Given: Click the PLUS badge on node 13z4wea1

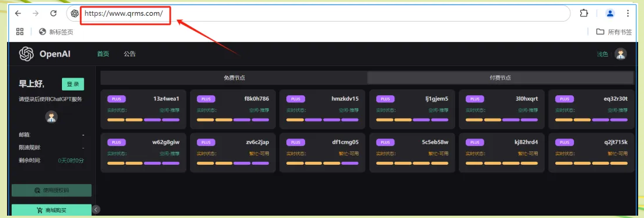Looking at the screenshot, I should [117, 99].
